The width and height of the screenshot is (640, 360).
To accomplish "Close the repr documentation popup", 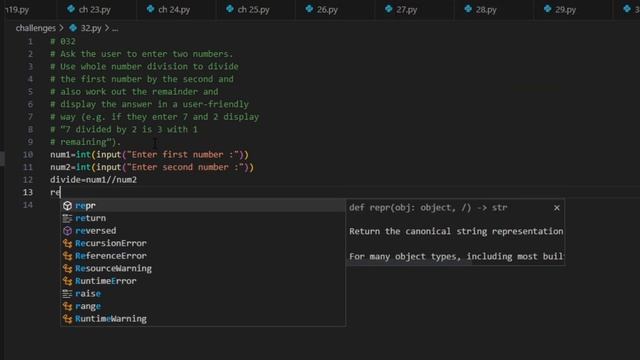I will [557, 208].
